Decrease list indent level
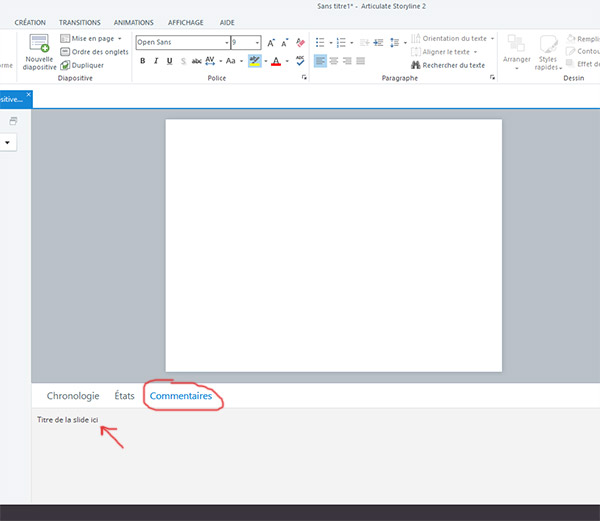This screenshot has height=521, width=600. pyautogui.click(x=365, y=42)
